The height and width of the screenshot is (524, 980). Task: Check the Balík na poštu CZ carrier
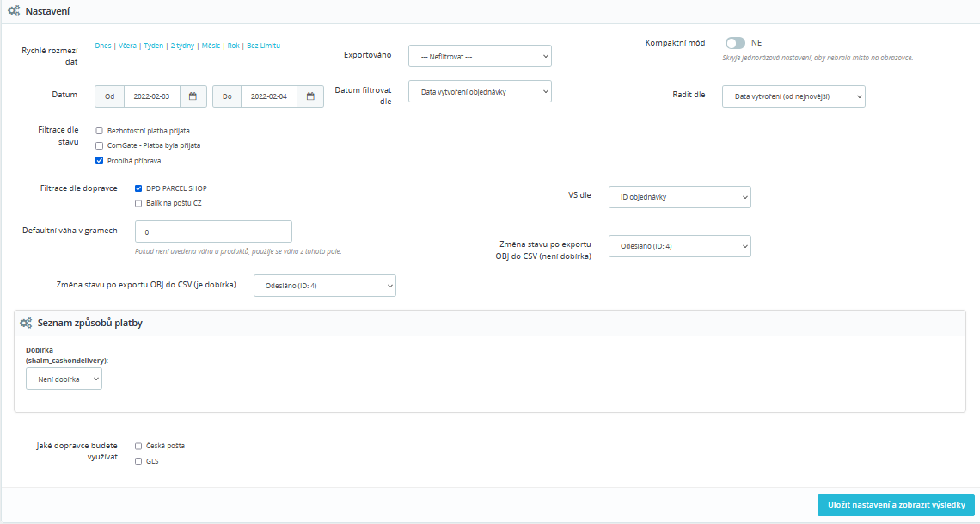(139, 203)
